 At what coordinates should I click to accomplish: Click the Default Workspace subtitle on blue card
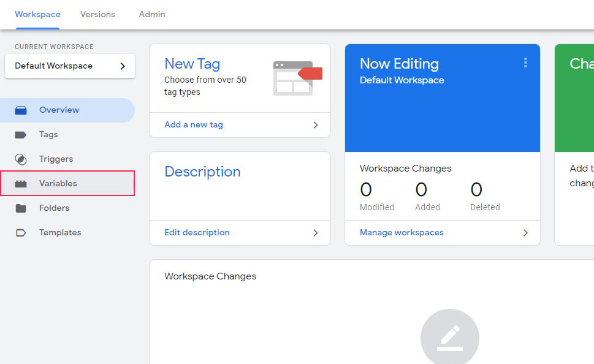[x=402, y=80]
